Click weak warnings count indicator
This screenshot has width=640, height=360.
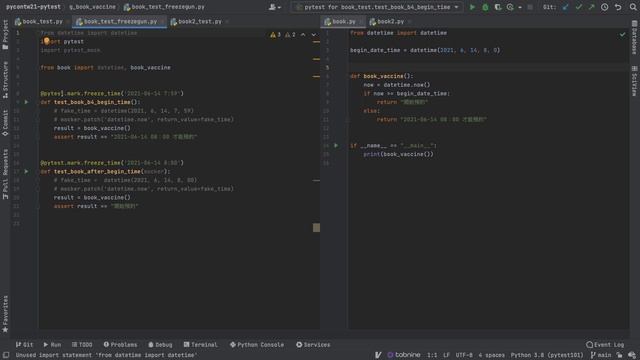(x=290, y=35)
